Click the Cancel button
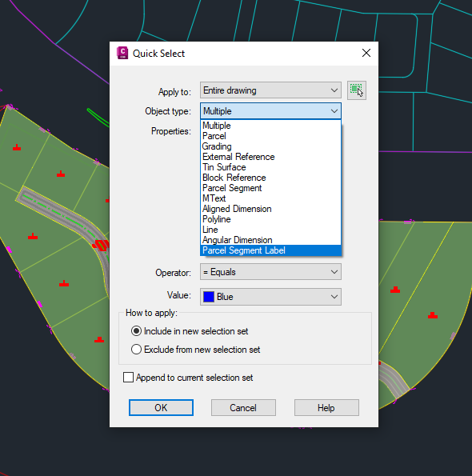Screen dimensions: 472x476 point(243,407)
